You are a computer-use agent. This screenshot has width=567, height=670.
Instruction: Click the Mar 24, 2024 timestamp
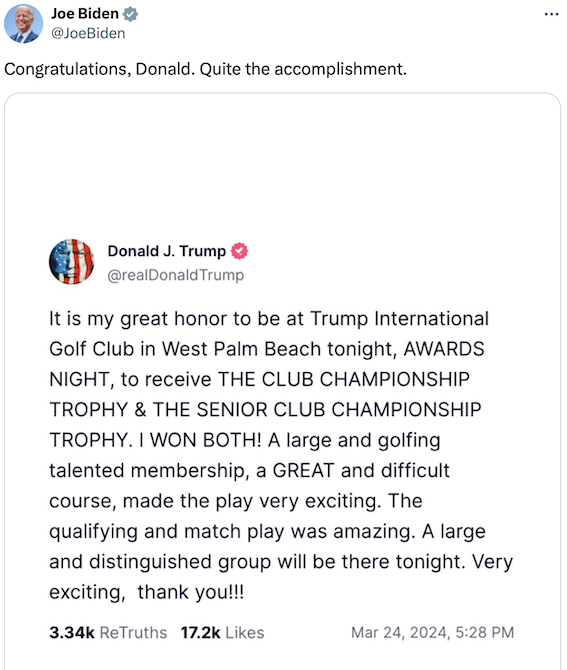point(432,632)
